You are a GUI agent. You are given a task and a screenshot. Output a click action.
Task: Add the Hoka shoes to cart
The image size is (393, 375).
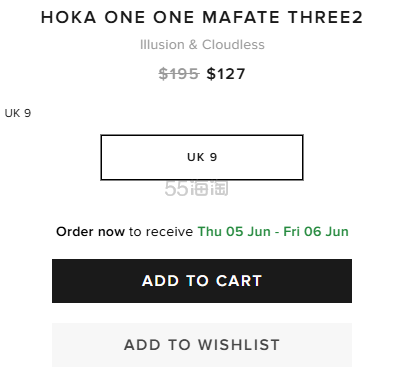click(x=202, y=281)
